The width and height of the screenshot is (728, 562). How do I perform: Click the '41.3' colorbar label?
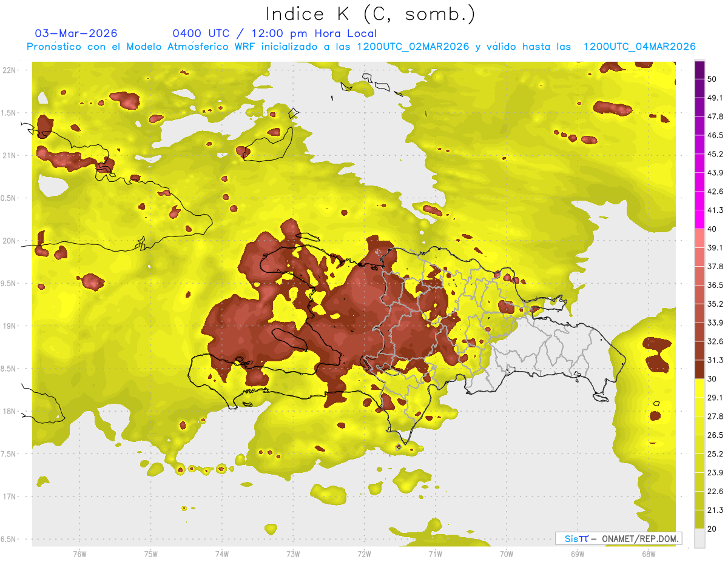[716, 210]
